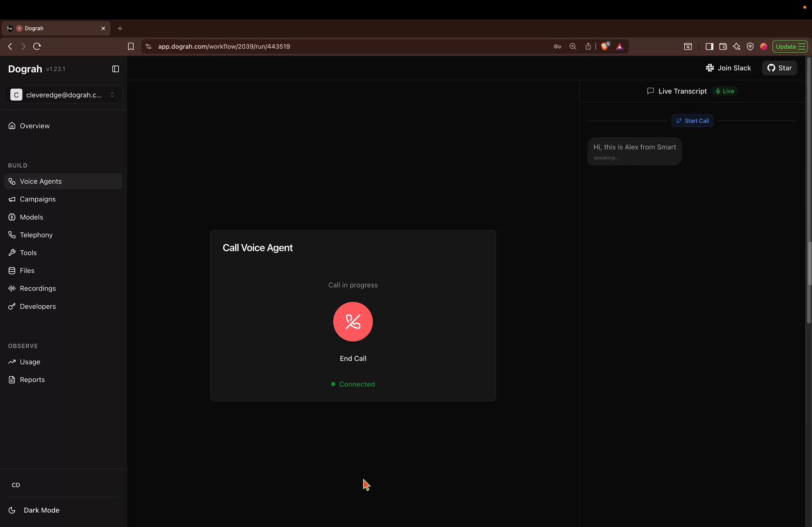Screen dimensions: 812x527
Task: Click the Star button
Action: click(x=779, y=68)
